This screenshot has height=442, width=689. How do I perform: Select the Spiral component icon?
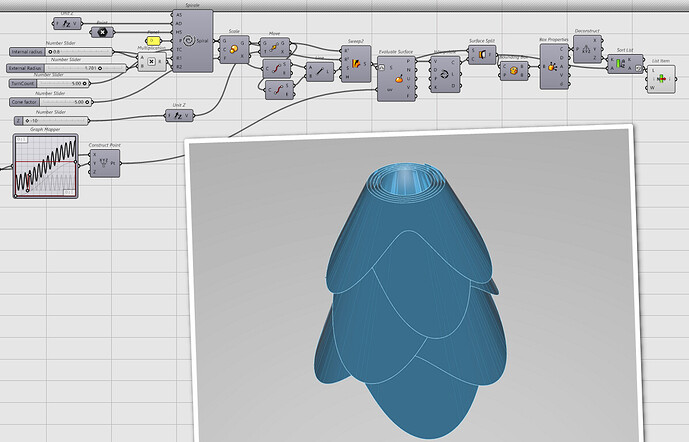tap(189, 41)
